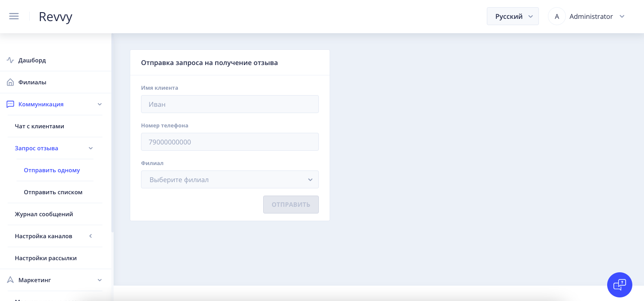Viewport: 644px width, 301px height.
Task: Focus the Имя клиента input field
Action: 230,104
